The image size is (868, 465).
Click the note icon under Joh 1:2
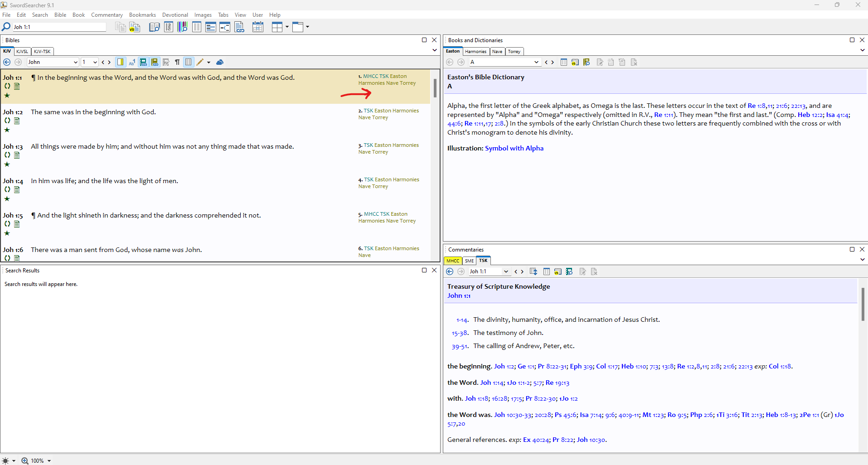pyautogui.click(x=17, y=121)
